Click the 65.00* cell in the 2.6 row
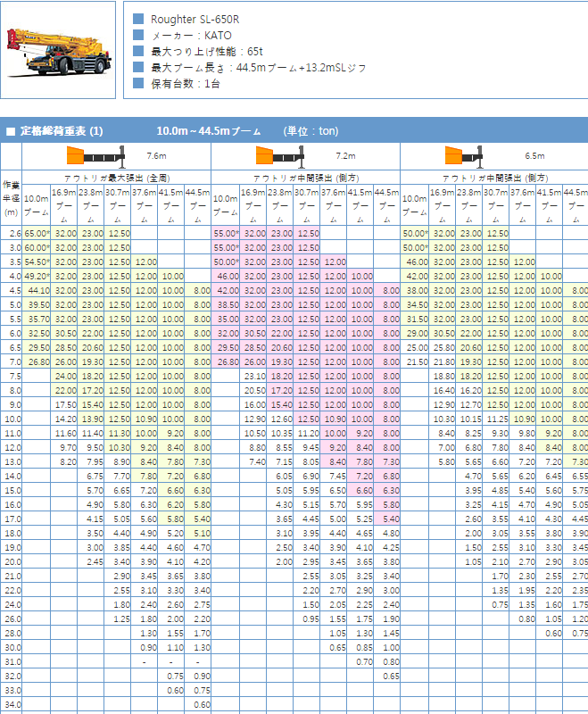This screenshot has width=588, height=714. (37, 233)
